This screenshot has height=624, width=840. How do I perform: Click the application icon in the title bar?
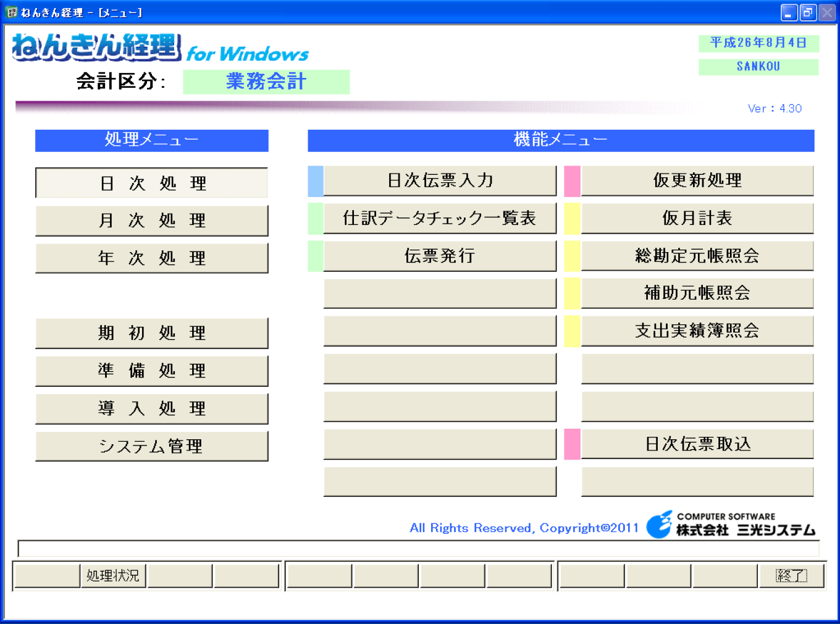[x=11, y=12]
